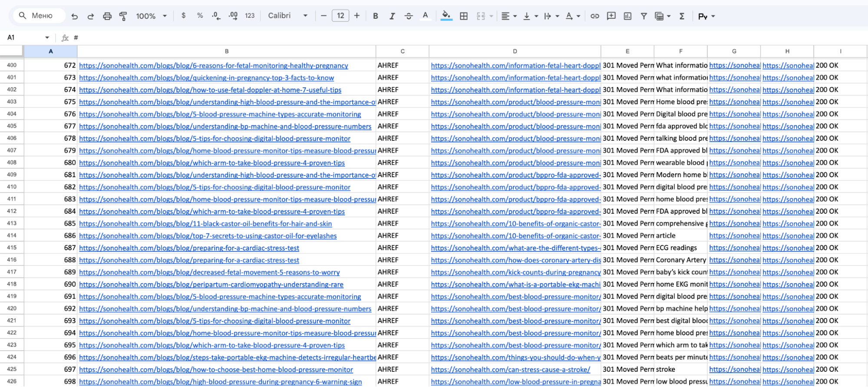Toggle bold formatting
868x387 pixels.
(376, 16)
